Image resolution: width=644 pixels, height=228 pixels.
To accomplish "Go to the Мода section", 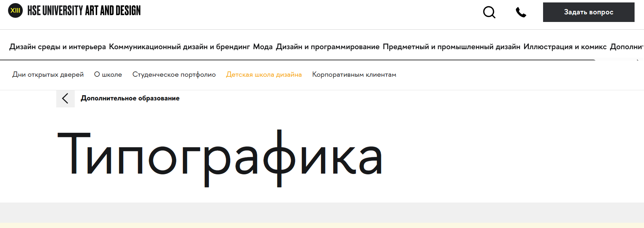I will (x=263, y=47).
